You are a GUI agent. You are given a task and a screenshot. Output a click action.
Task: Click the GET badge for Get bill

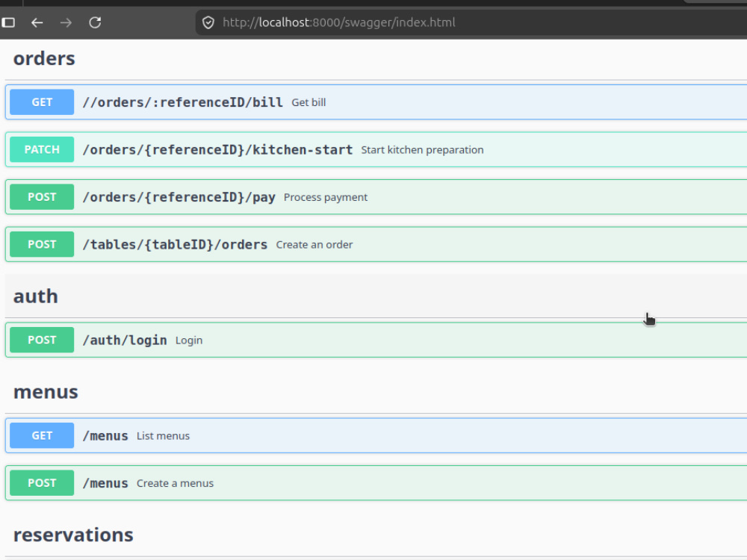pos(42,102)
